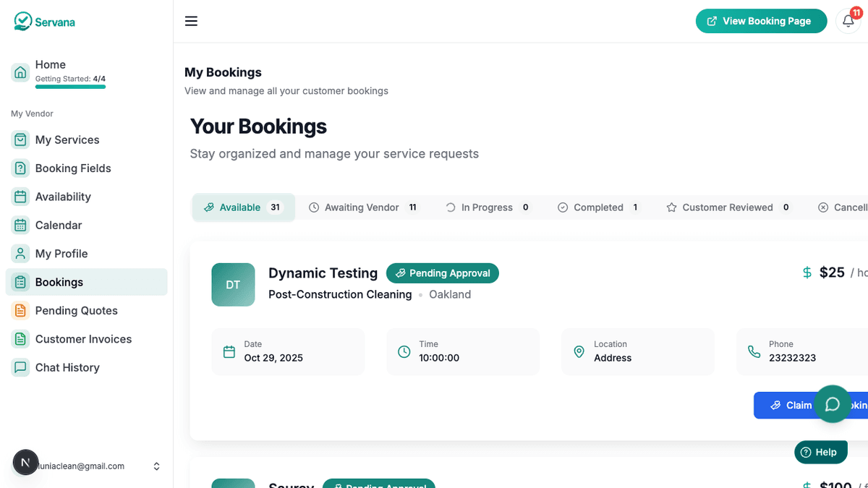The image size is (868, 488).
Task: Open the floating chat bubble
Action: coord(833,404)
